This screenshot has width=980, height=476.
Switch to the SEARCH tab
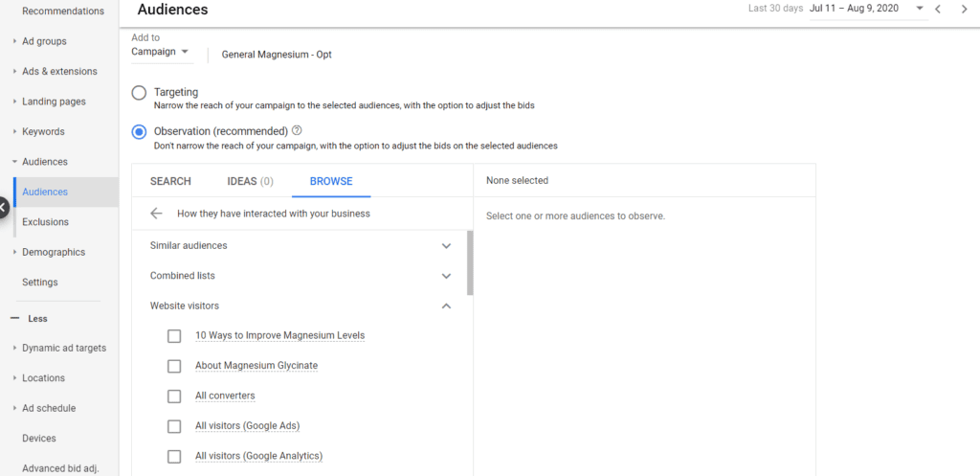click(170, 181)
